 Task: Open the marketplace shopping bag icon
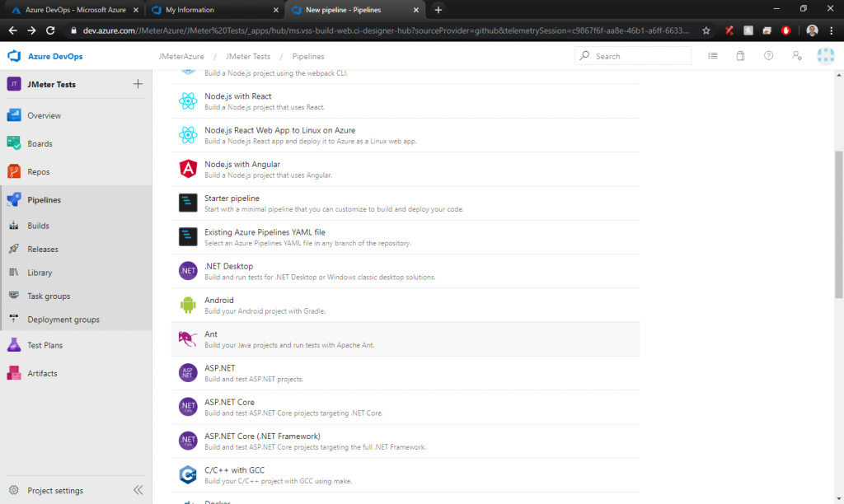point(741,56)
